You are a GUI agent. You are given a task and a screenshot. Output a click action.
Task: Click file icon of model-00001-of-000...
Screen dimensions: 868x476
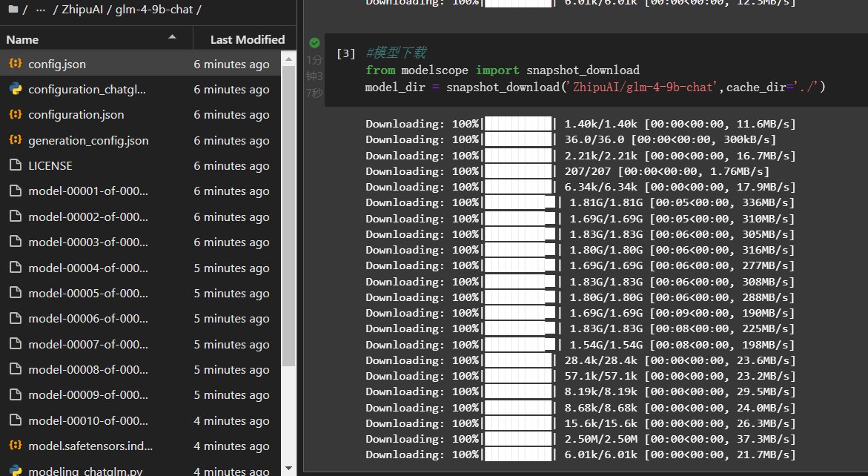pos(16,191)
